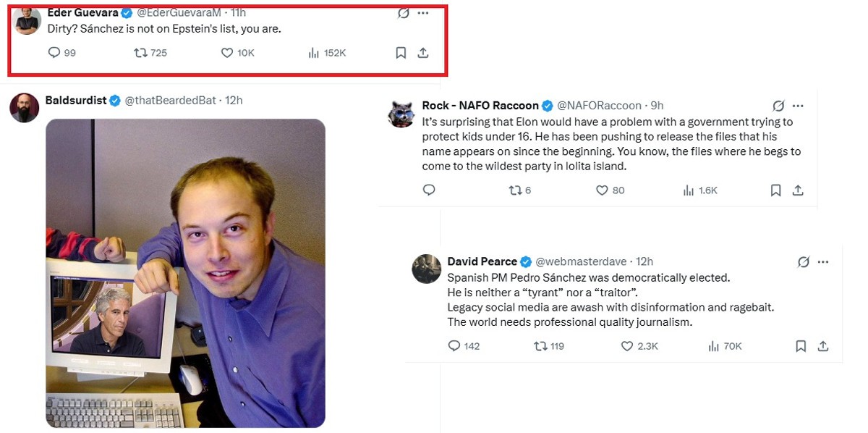
Task: Like Eder Guevara's tweet
Action: (227, 53)
